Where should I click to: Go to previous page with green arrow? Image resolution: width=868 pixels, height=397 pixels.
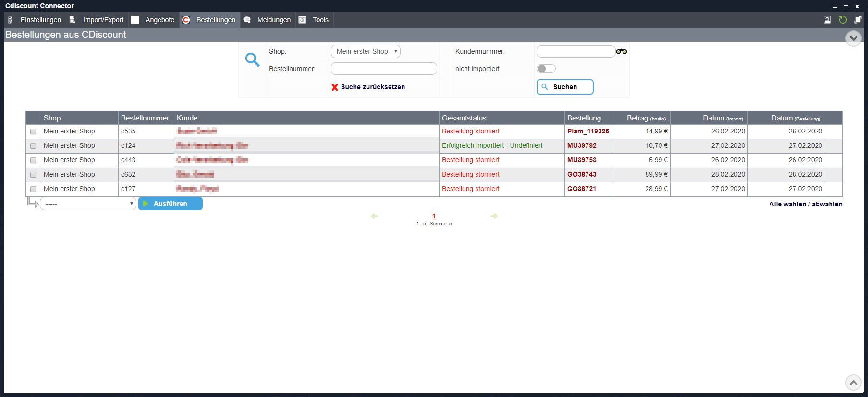(374, 216)
